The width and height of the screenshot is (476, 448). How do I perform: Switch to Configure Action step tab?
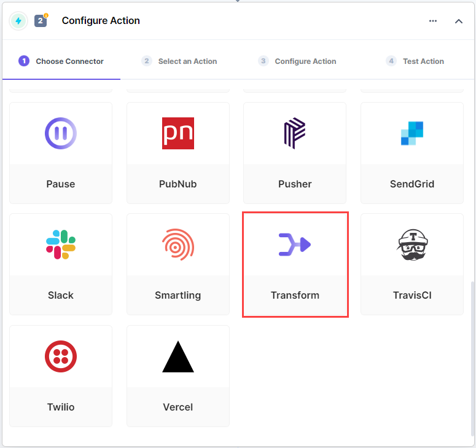(x=297, y=61)
